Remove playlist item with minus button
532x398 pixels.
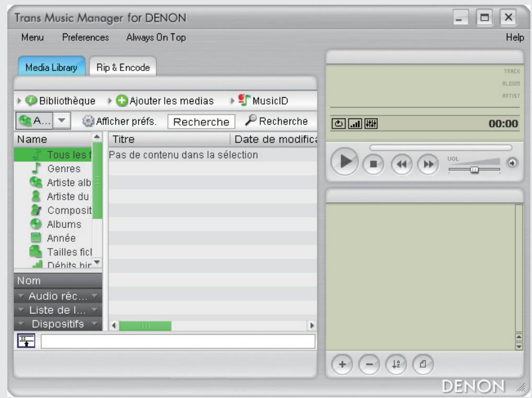click(369, 365)
